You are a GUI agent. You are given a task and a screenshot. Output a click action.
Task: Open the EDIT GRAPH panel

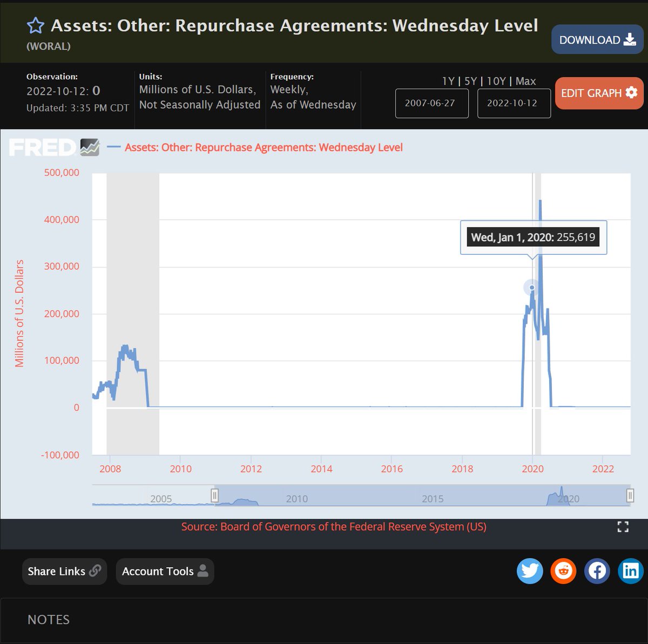pyautogui.click(x=599, y=93)
